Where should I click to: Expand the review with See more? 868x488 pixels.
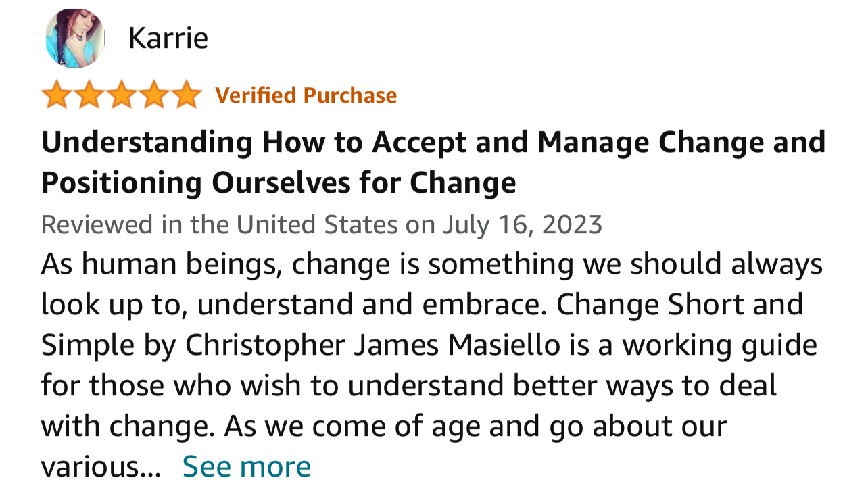pos(247,466)
